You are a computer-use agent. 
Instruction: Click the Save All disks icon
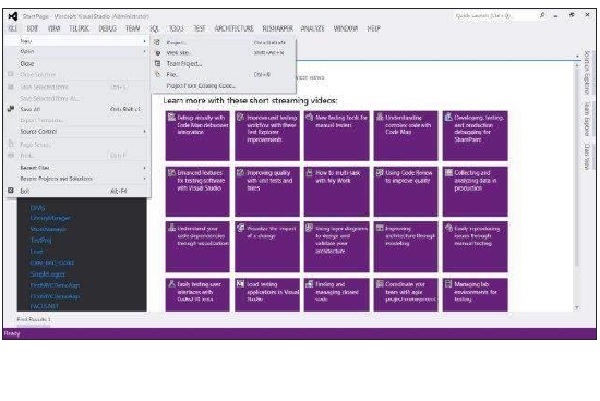coord(11,109)
